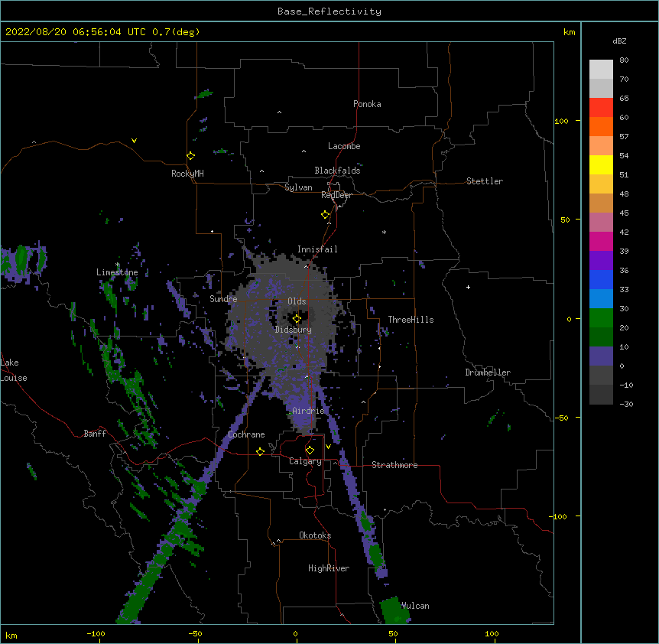Pick the dark blue 33-36 dBZ legend swatch
This screenshot has height=644, width=659.
coord(601,279)
